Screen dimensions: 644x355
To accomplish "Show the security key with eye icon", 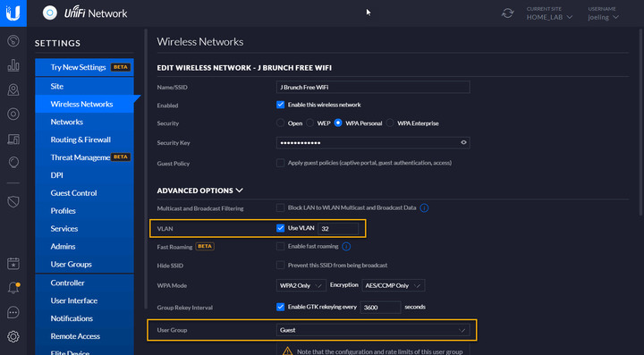I will coord(463,143).
